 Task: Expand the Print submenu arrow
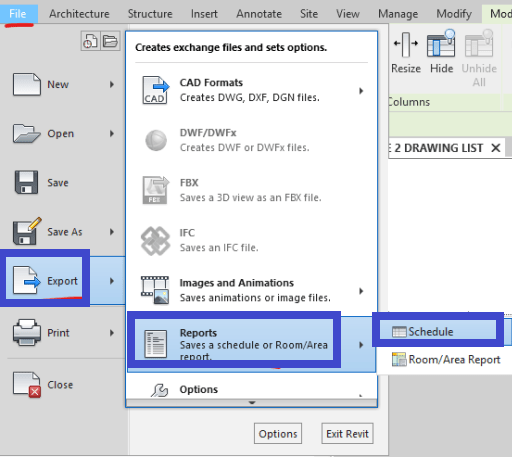[112, 333]
